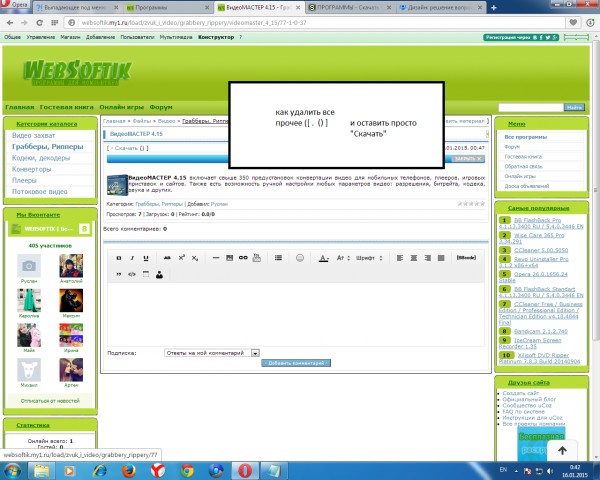Insert quote block in comment
The image size is (600, 480).
pyautogui.click(x=119, y=274)
